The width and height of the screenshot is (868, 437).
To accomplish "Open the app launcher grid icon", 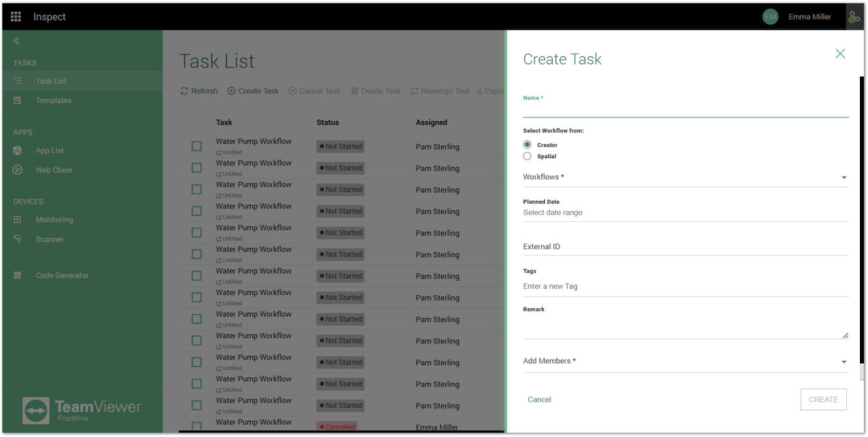I will (x=16, y=17).
